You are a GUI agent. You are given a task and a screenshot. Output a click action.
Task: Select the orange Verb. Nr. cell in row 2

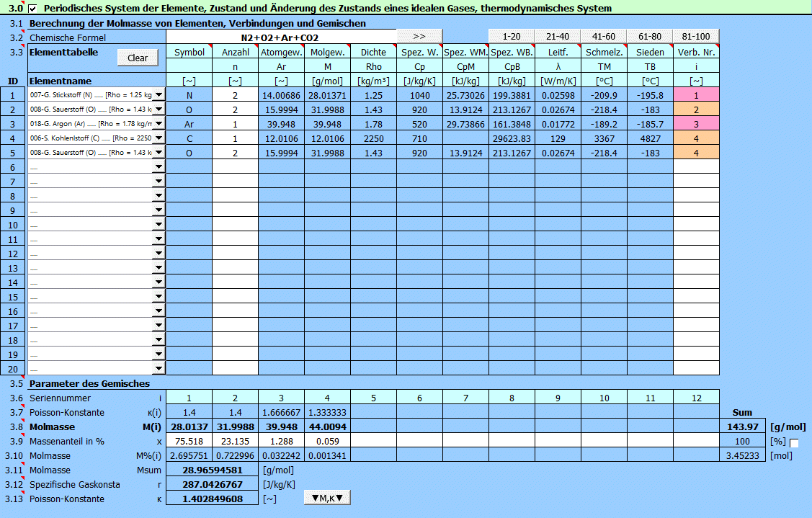(x=696, y=109)
